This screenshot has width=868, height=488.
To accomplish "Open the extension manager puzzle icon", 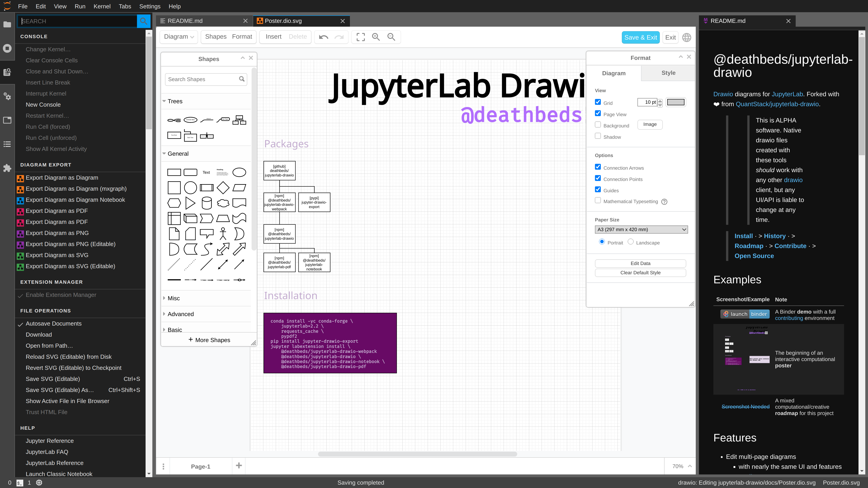I will point(7,168).
